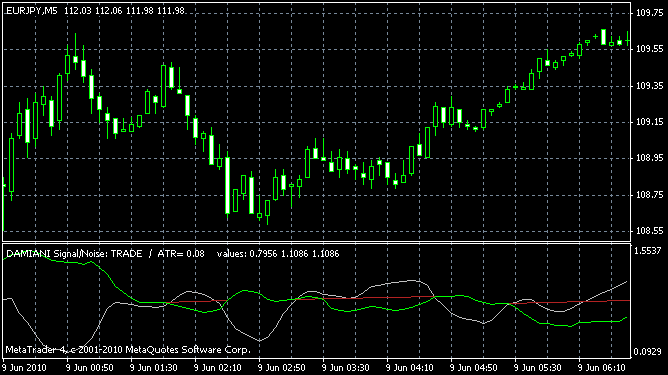Select the 109.75 price axis label
668x375 pixels.
(649, 13)
